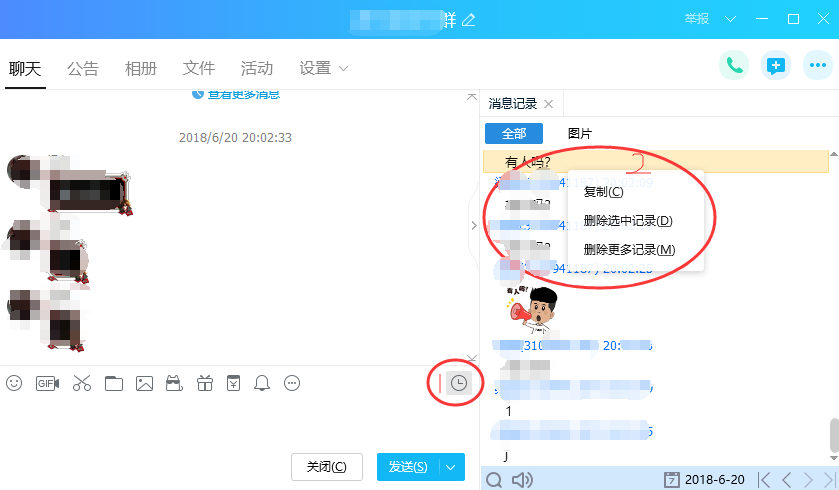This screenshot has height=490, width=839.
Task: Open the send file folder icon
Action: 113,383
